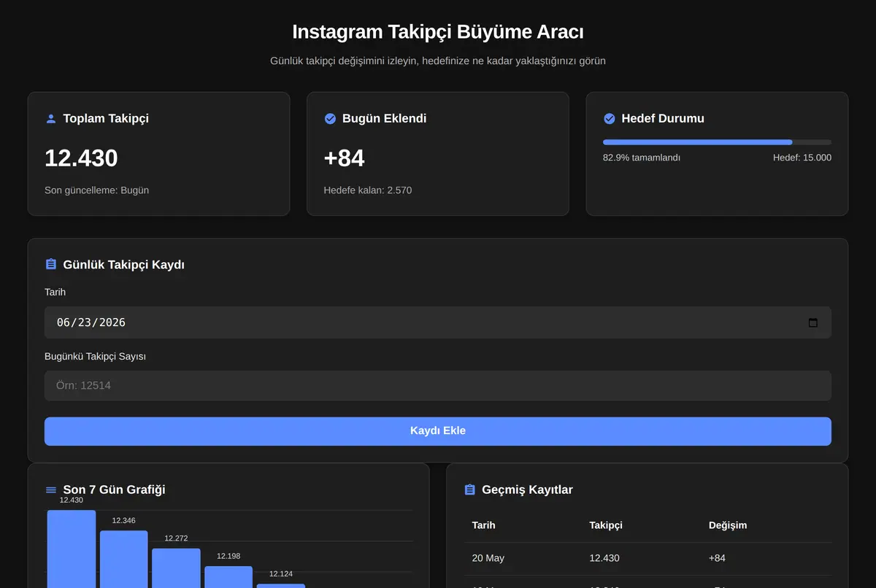Screen dimensions: 876x588
Task: Click the 12.124 label in the chart
Action: coord(281,574)
